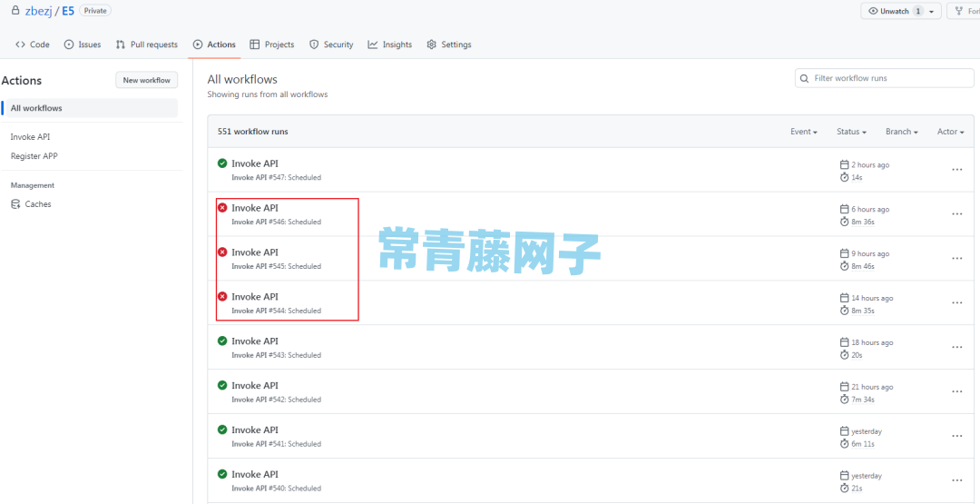The width and height of the screenshot is (980, 504).
Task: Open failed Invoke API run #546
Action: [254, 208]
